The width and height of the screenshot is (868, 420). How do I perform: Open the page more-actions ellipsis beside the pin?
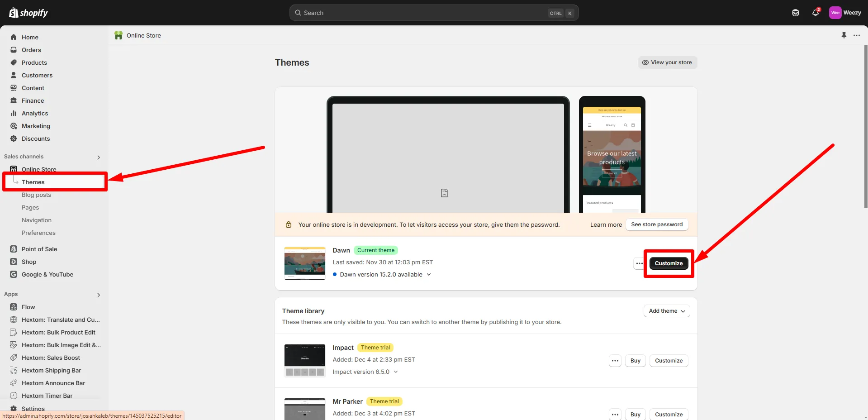[x=857, y=35]
